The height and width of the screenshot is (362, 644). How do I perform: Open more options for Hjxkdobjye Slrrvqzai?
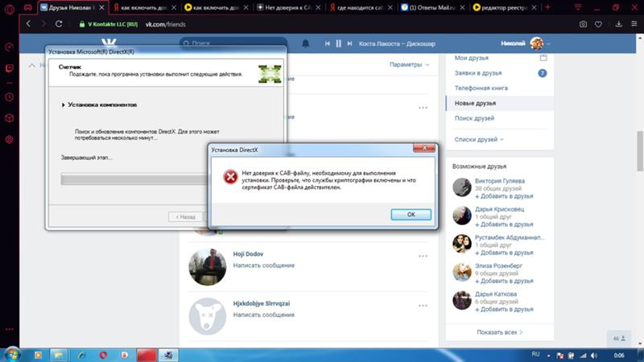(x=423, y=306)
